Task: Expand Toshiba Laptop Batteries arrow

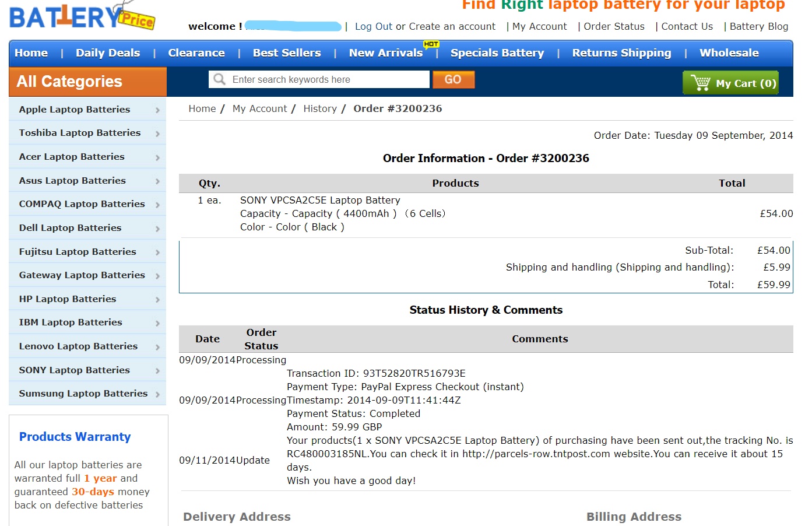Action: click(157, 134)
